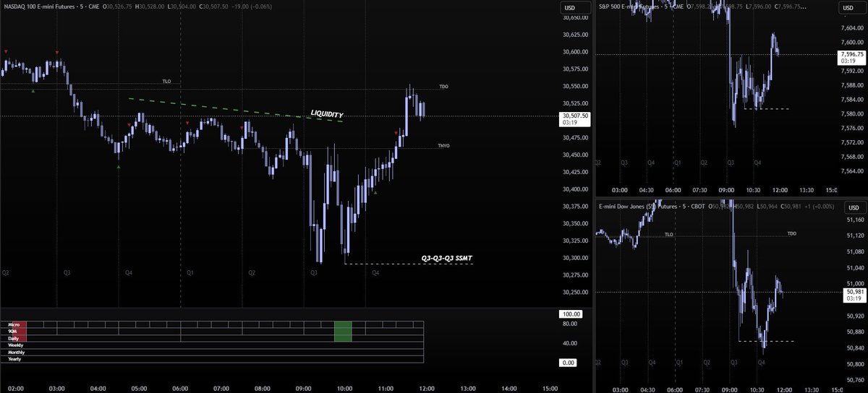
Task: Click the TLO label on the Nasdaq chart
Action: click(x=166, y=82)
